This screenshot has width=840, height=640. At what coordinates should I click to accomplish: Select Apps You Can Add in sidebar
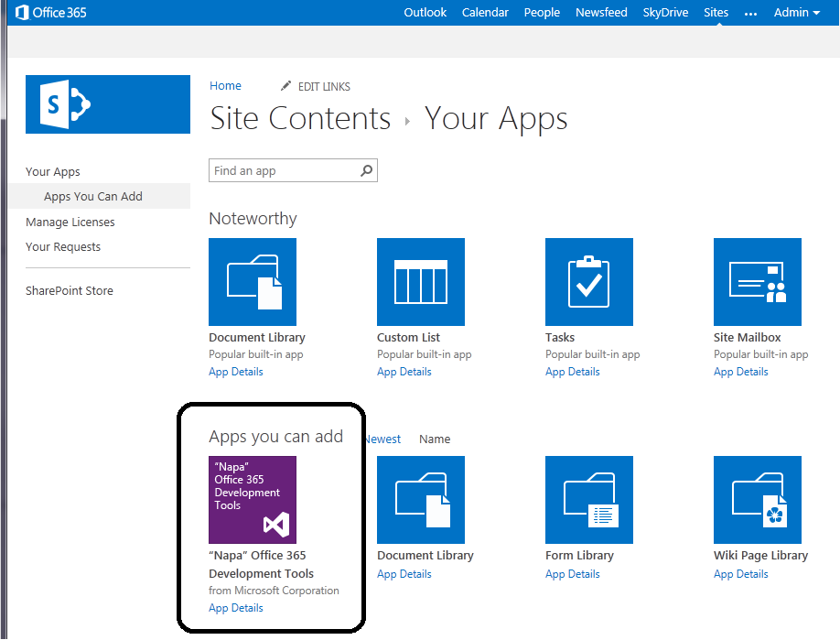coord(92,195)
